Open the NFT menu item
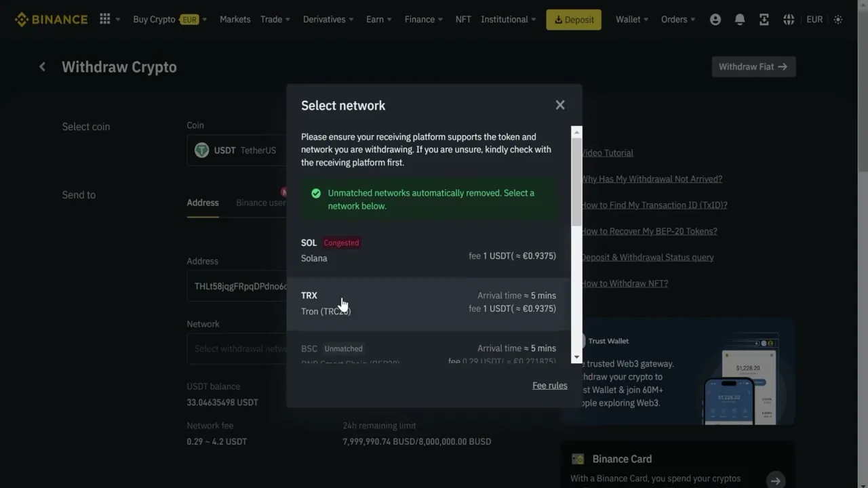868x488 pixels. pos(463,19)
